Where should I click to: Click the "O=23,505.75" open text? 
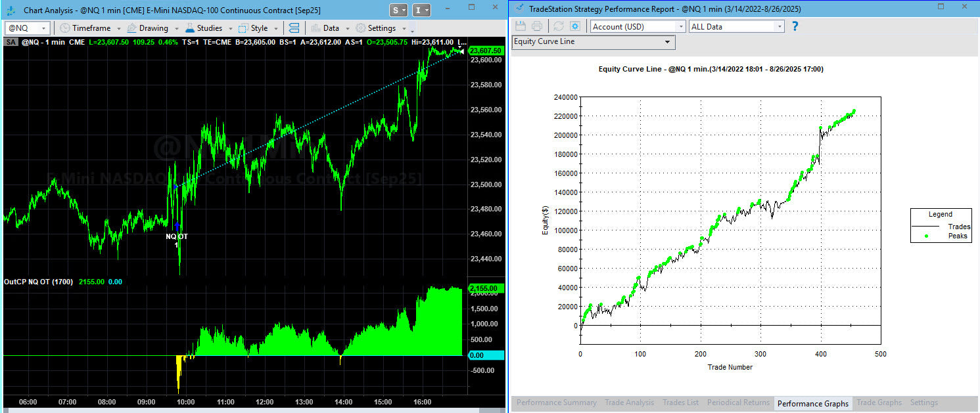tap(388, 42)
